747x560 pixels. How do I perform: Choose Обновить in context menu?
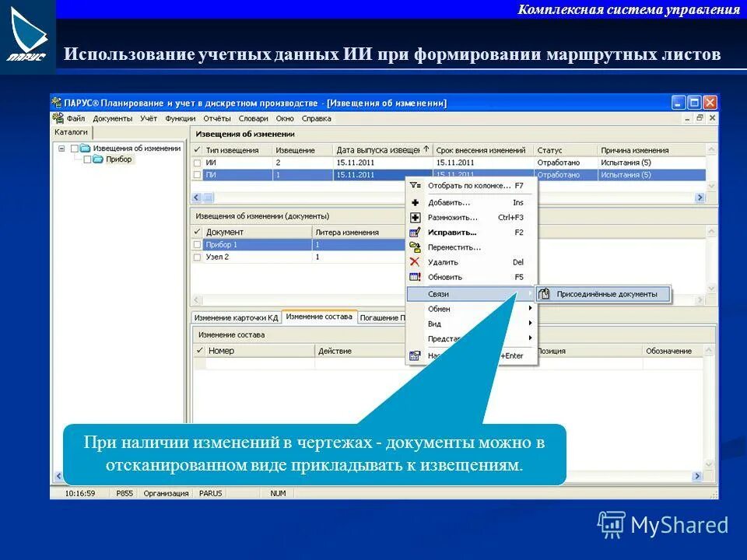[x=472, y=277]
